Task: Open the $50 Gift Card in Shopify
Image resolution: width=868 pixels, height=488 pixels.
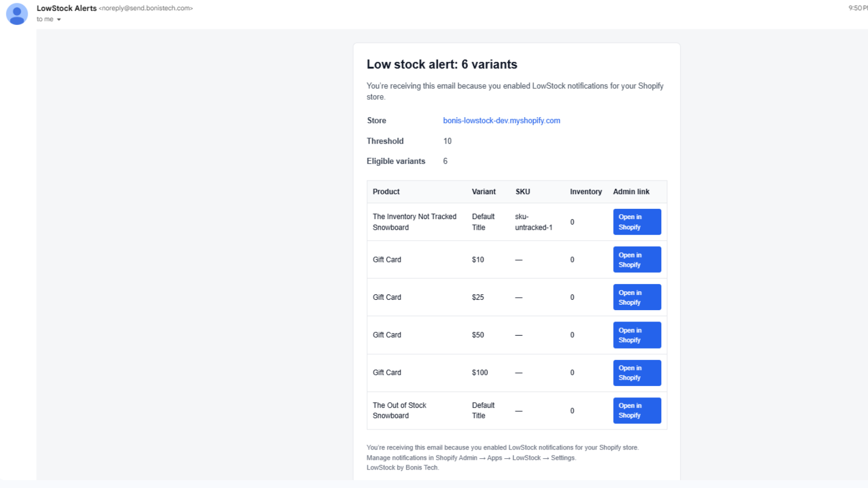Action: click(636, 335)
